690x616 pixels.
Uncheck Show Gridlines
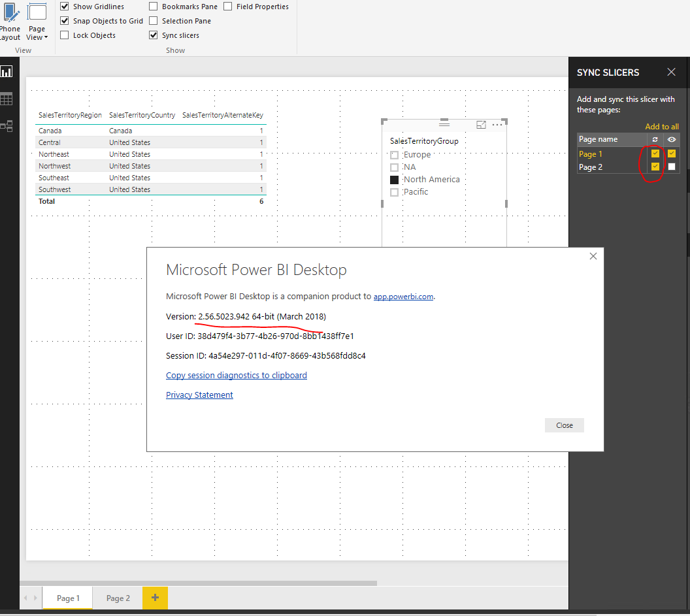coord(65,6)
